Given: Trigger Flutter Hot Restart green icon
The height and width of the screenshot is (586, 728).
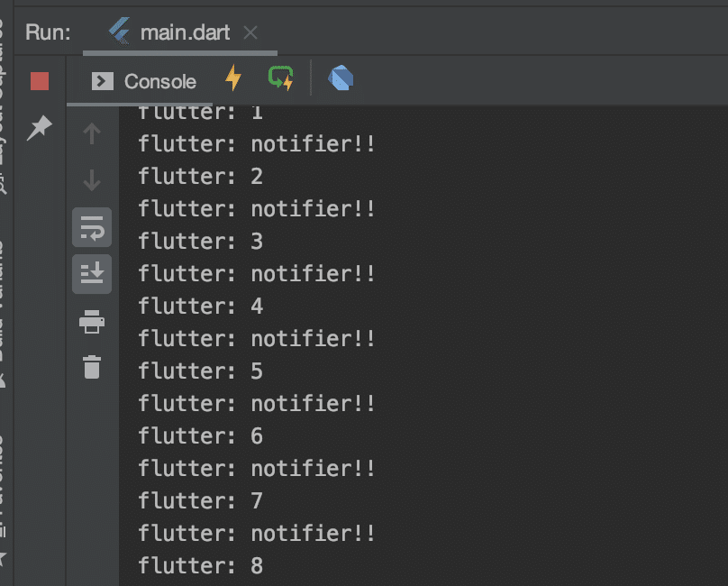Looking at the screenshot, I should [x=281, y=78].
